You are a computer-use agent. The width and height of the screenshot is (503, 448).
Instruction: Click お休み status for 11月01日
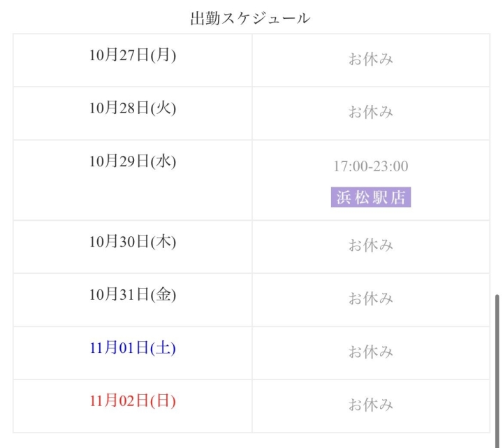pyautogui.click(x=371, y=352)
